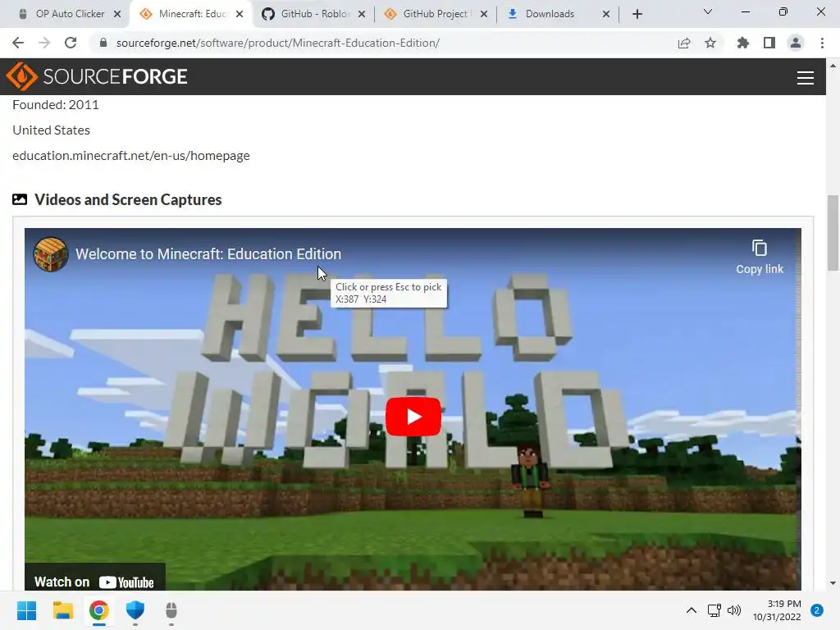Image resolution: width=840 pixels, height=630 pixels.
Task: Click Copy link on the video
Action: (x=759, y=258)
